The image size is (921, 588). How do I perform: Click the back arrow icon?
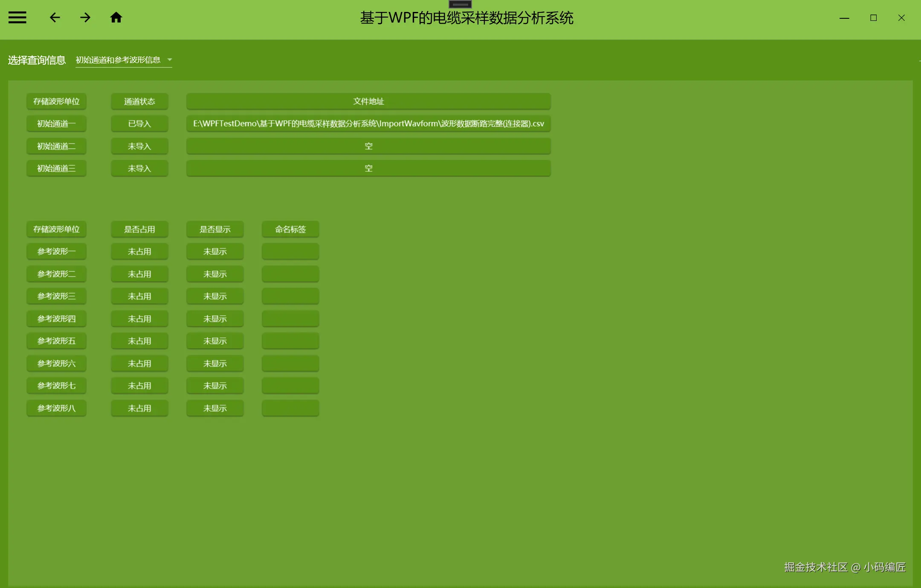click(x=55, y=17)
